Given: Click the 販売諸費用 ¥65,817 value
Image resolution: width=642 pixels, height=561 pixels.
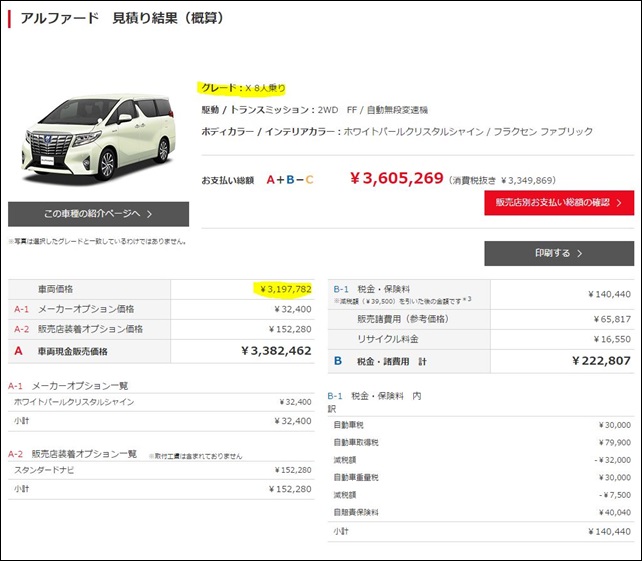Looking at the screenshot, I should pos(612,319).
